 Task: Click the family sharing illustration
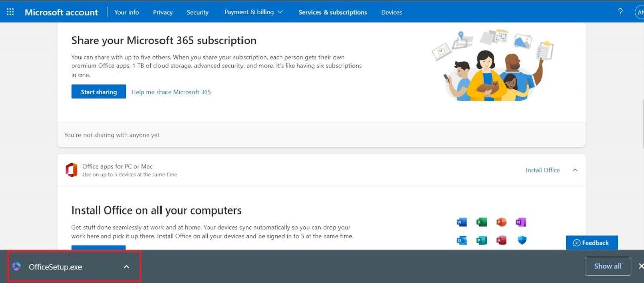tap(493, 65)
